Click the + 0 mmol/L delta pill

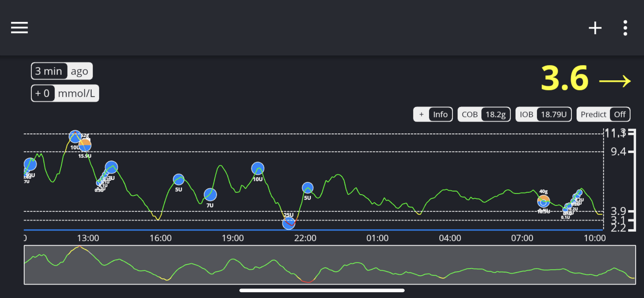(x=65, y=94)
